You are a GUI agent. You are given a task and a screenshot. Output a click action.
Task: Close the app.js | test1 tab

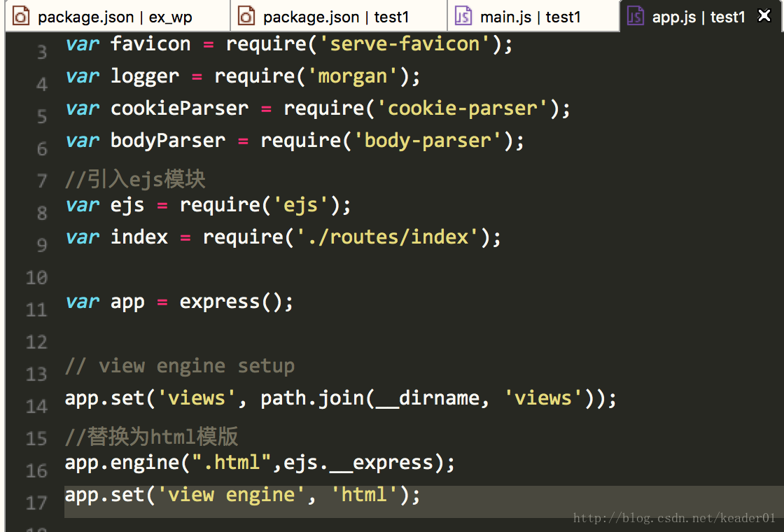click(764, 15)
